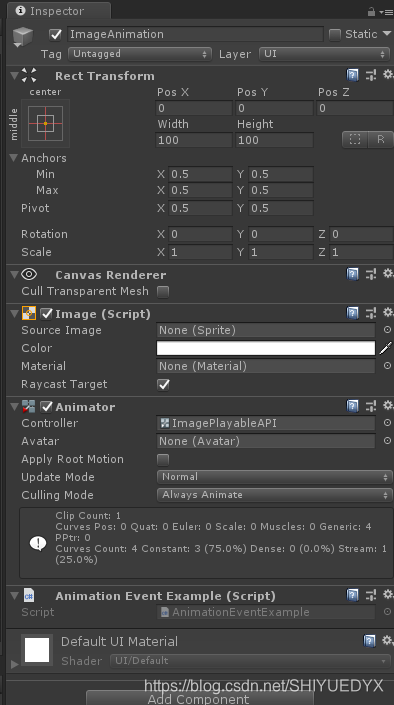Click the Width input field

click(194, 140)
